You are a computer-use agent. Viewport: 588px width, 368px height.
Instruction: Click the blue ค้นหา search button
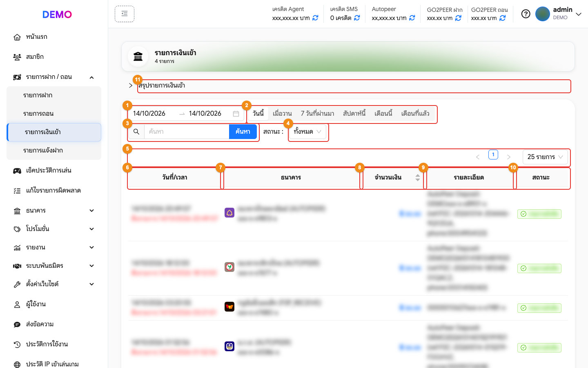click(243, 132)
